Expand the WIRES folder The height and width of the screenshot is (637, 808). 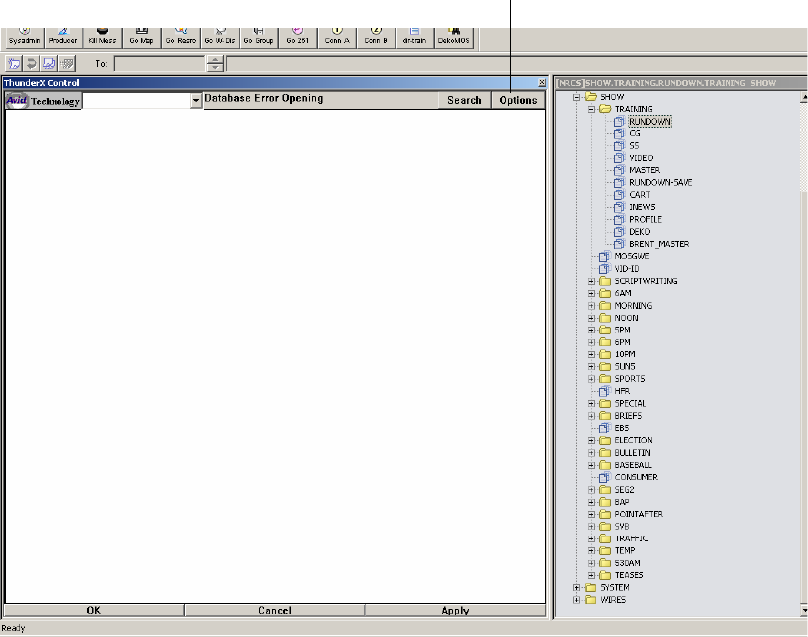pos(577,600)
